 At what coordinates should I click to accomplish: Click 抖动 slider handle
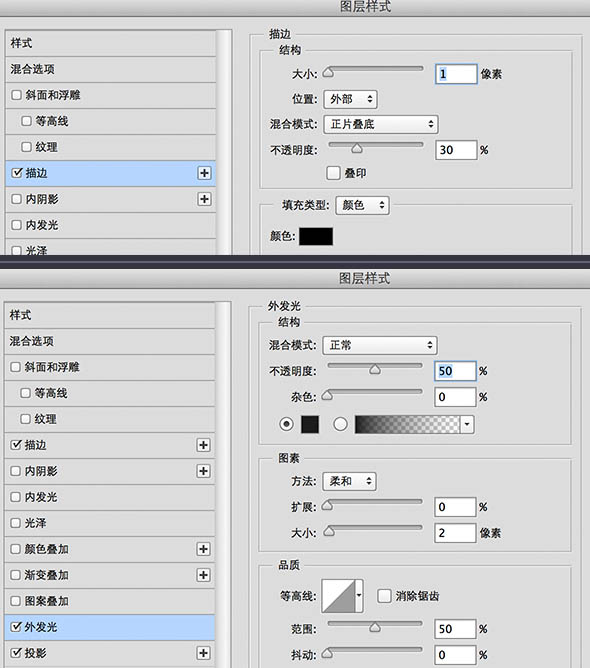[327, 653]
